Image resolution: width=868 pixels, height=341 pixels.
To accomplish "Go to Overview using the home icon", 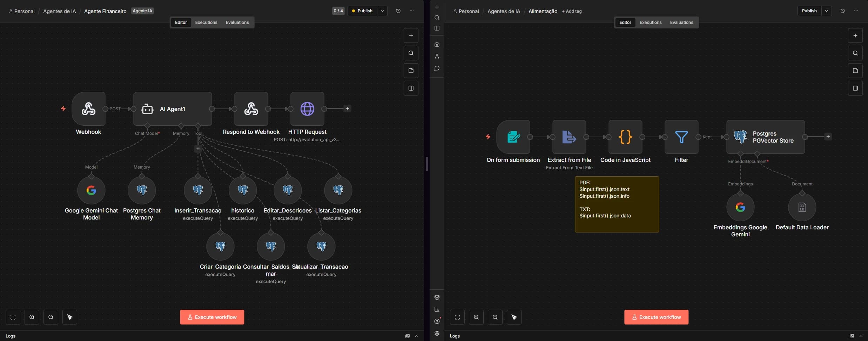I will coord(437,44).
